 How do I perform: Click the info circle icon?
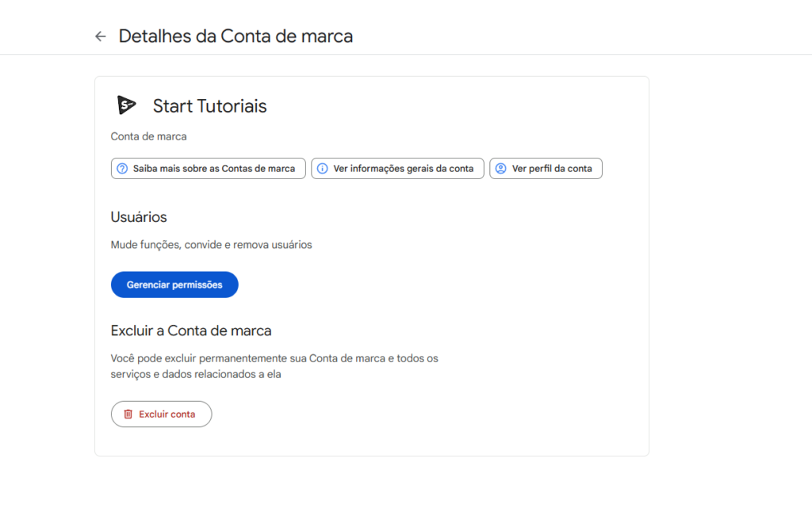[322, 169]
